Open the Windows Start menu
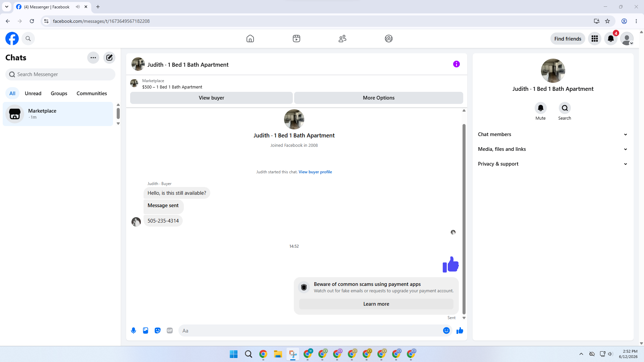The image size is (644, 362). (x=234, y=354)
